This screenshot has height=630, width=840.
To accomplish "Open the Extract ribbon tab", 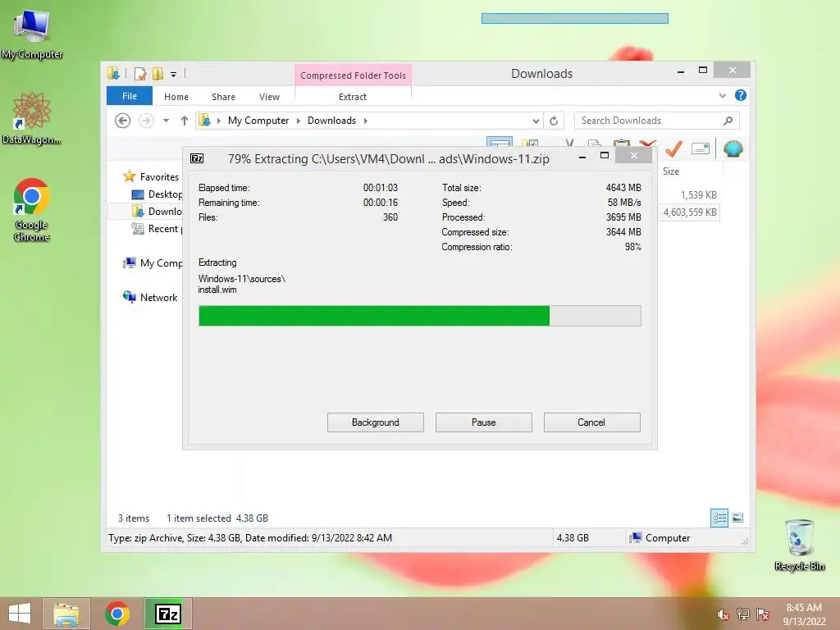I will (353, 97).
